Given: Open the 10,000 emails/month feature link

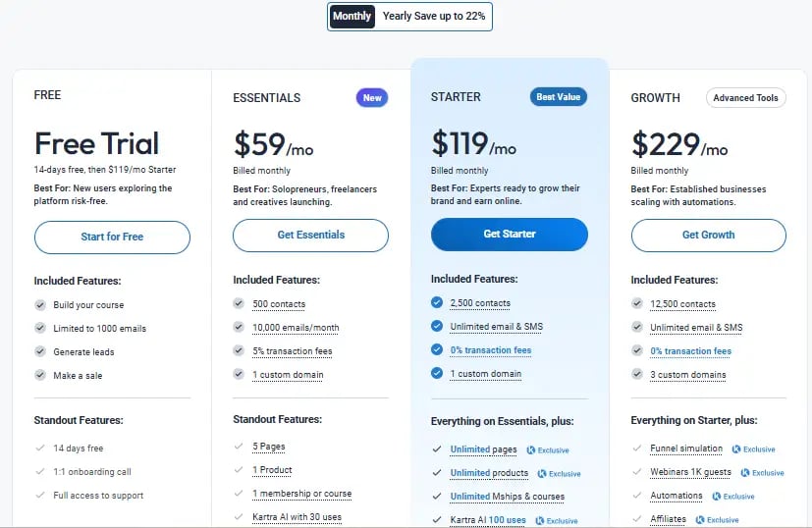Looking at the screenshot, I should (296, 328).
